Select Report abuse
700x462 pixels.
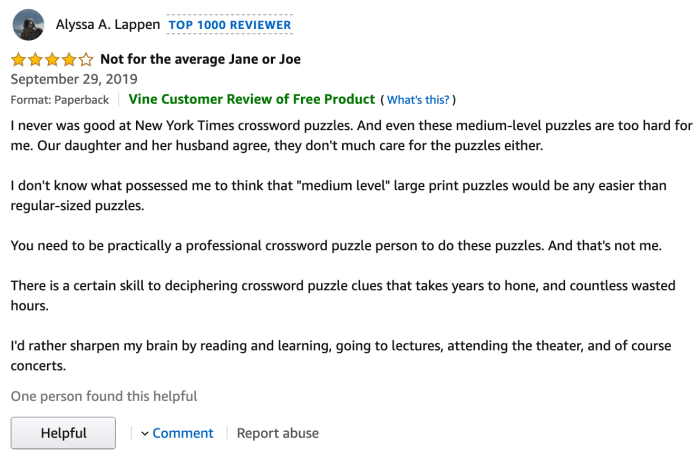(x=277, y=433)
